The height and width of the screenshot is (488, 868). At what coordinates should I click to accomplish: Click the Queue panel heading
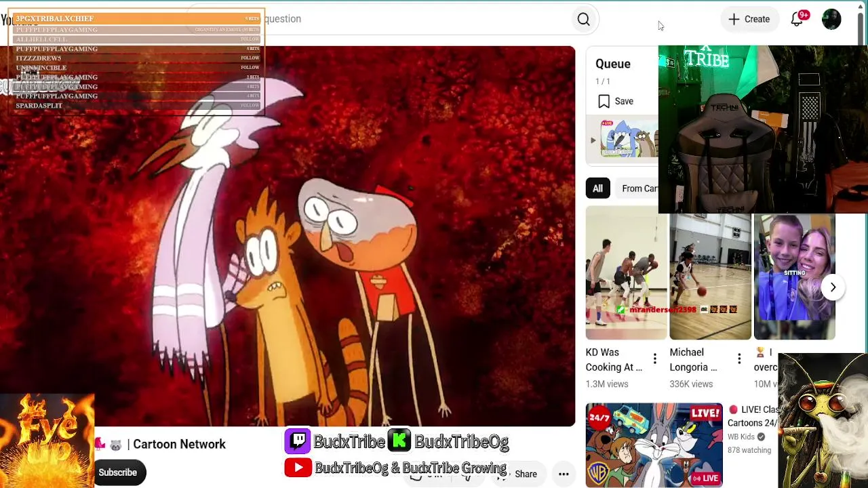(613, 64)
